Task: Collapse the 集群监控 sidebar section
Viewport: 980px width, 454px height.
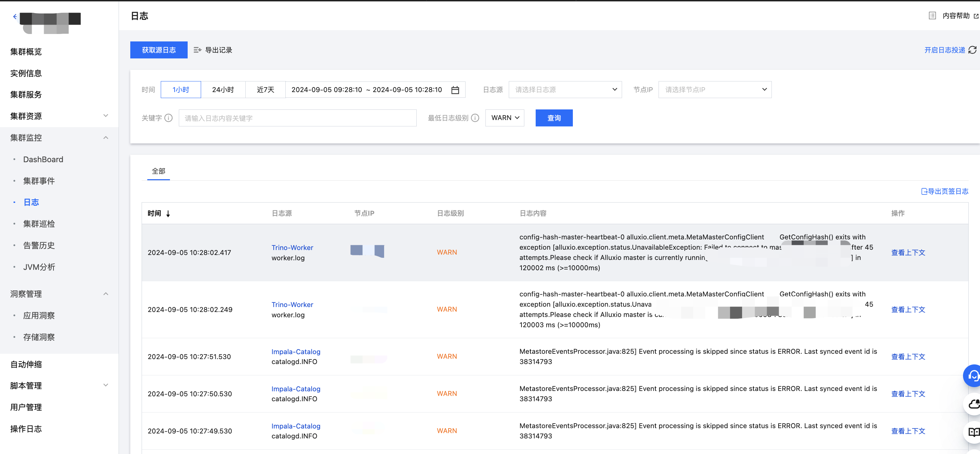Action: point(106,138)
